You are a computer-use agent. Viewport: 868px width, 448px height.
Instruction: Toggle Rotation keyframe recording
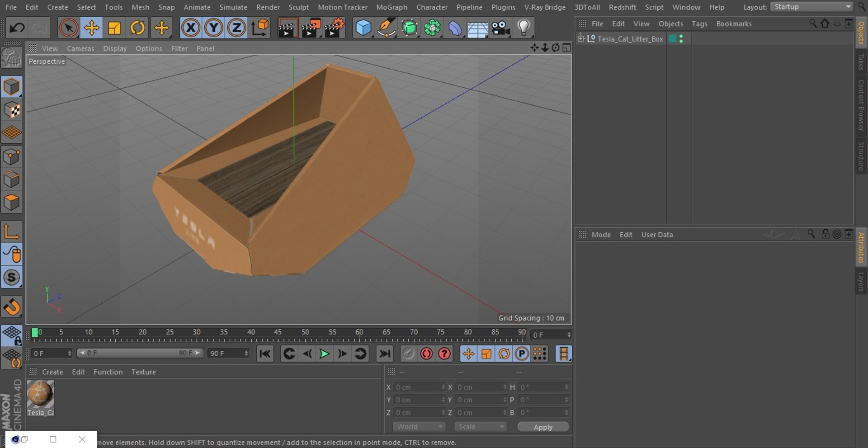504,354
